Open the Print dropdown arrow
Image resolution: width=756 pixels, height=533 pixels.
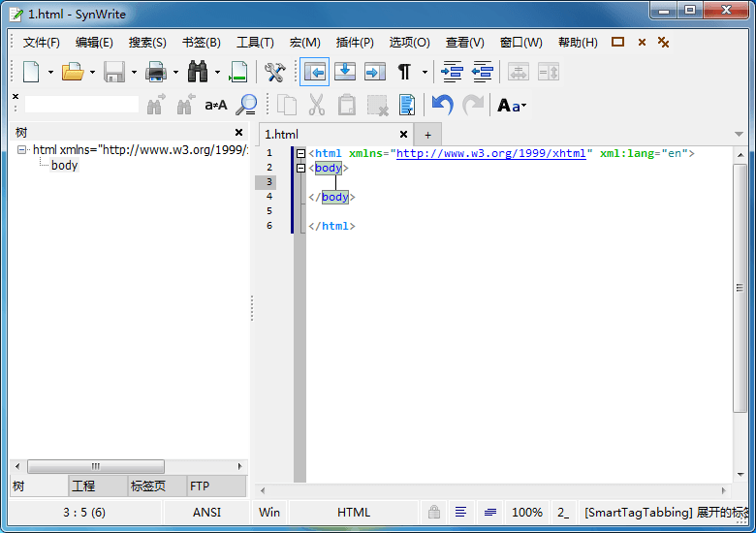pyautogui.click(x=175, y=73)
